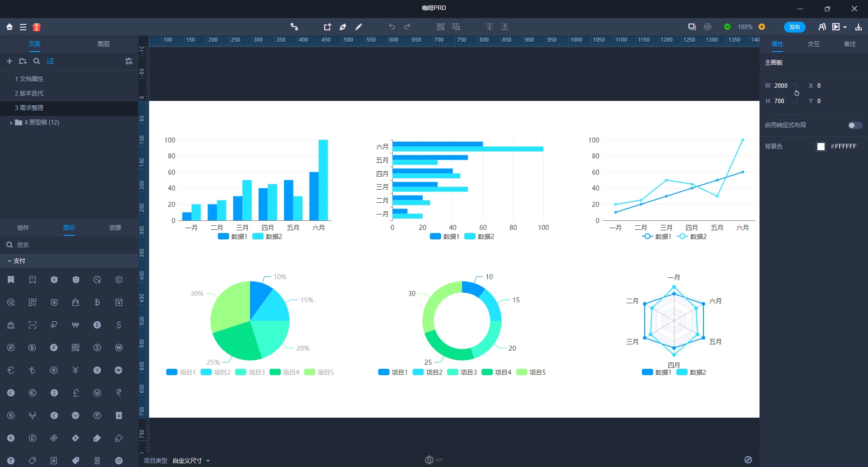
Task: Click the new folder icon in pages panel
Action: (23, 61)
